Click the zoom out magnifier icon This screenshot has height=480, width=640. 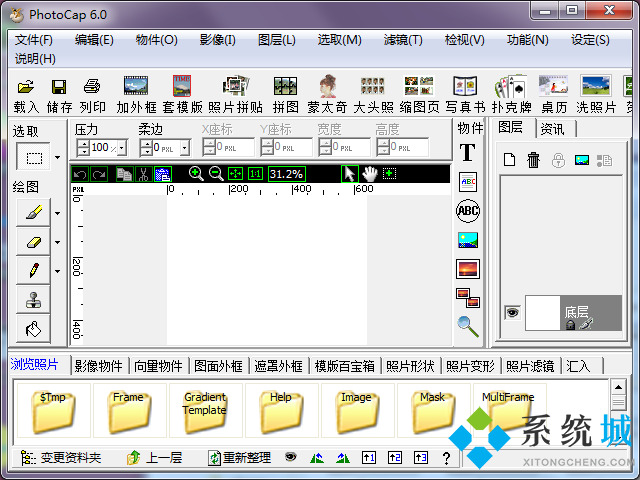(216, 174)
